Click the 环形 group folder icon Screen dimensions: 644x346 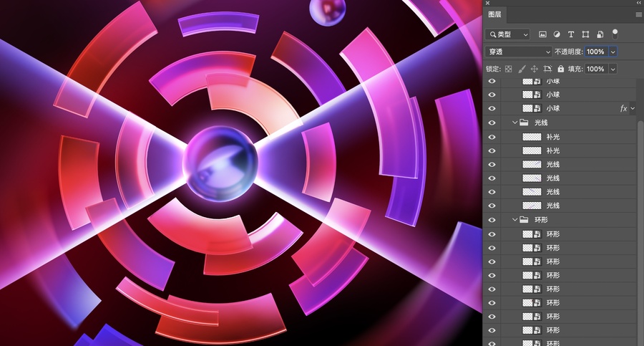pos(524,220)
